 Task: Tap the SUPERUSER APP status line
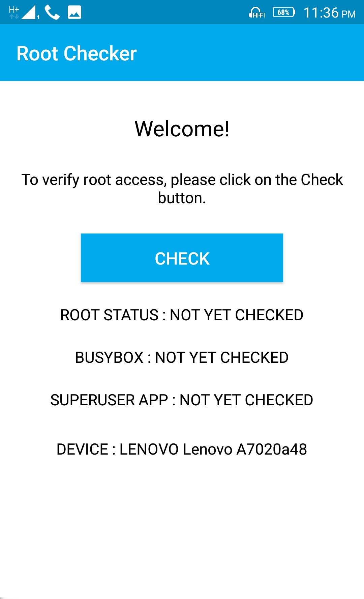[182, 400]
